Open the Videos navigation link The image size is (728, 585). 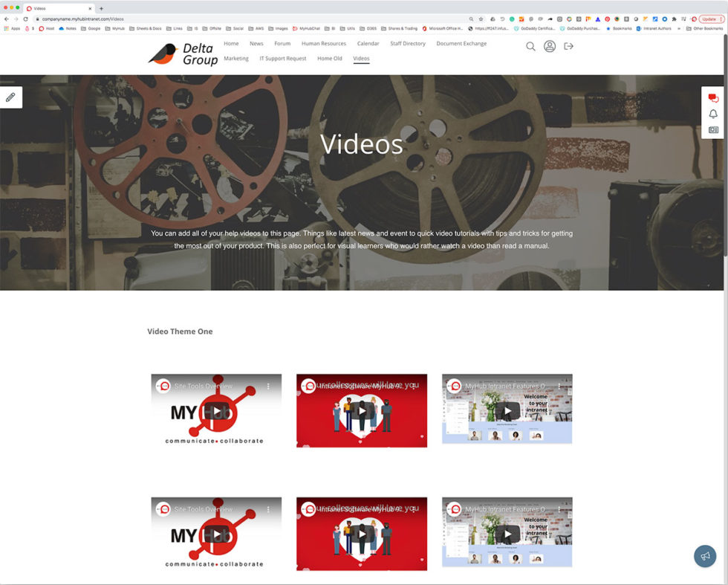click(361, 58)
